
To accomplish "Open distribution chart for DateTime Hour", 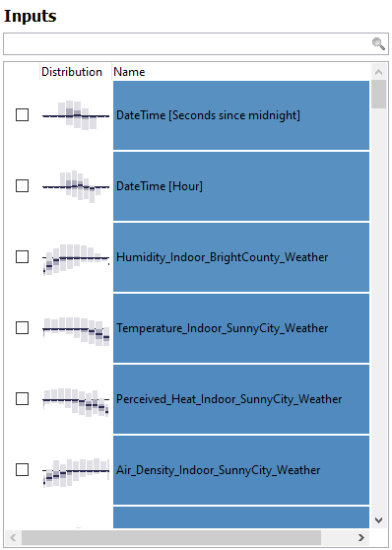I will [x=76, y=186].
